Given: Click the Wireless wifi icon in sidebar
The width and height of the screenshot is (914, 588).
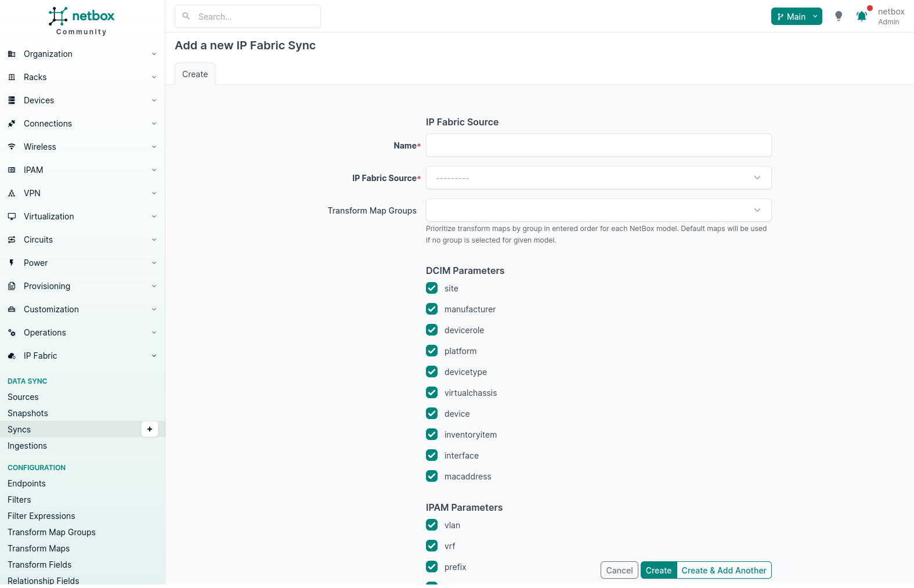Looking at the screenshot, I should pos(12,147).
